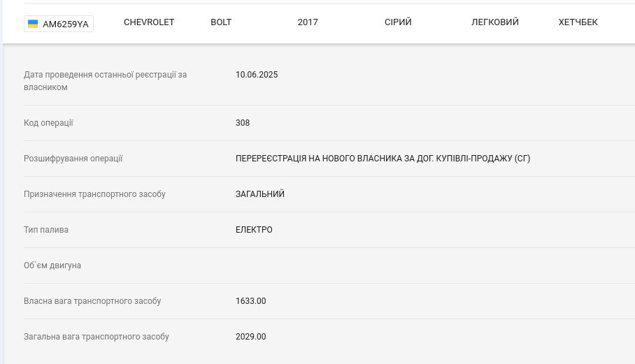The height and width of the screenshot is (364, 635).
Task: Click the Код операції label
Action: point(48,122)
